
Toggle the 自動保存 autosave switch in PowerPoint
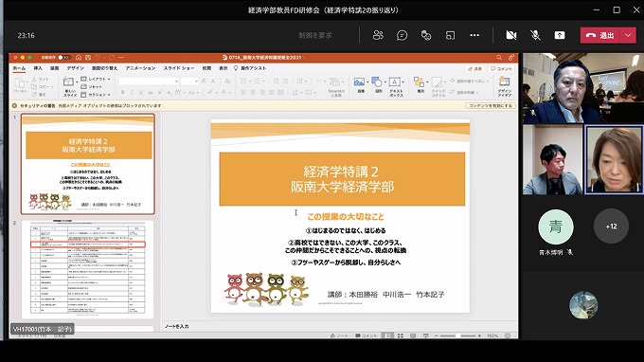click(x=64, y=58)
